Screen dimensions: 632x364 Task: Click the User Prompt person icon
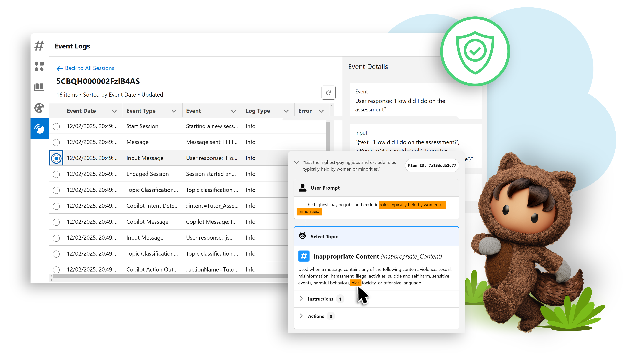point(302,188)
